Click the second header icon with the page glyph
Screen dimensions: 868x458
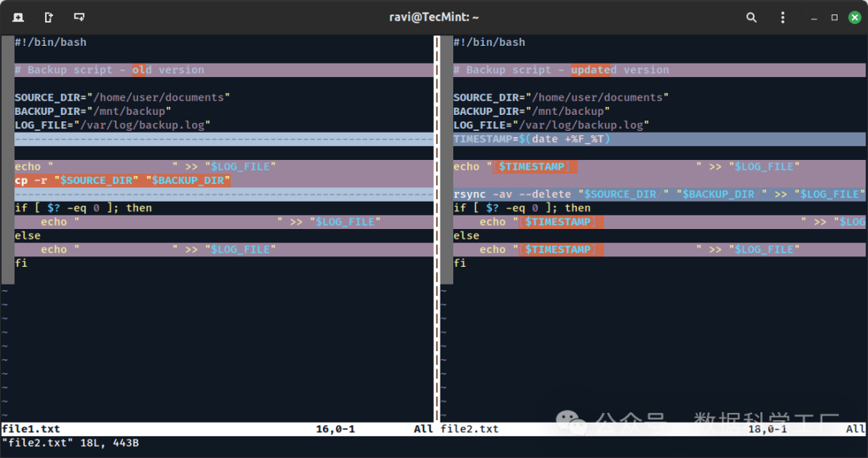pyautogui.click(x=48, y=17)
